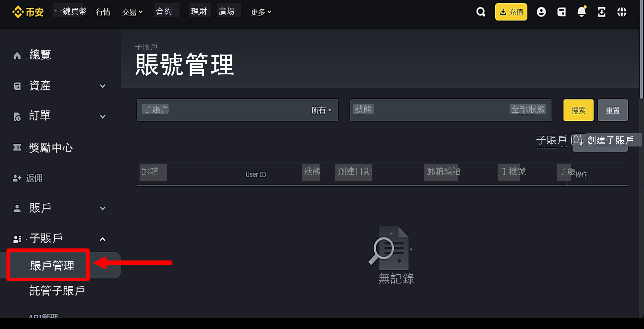
Task: Expand the 交易 trade dropdown menu
Action: click(x=132, y=12)
